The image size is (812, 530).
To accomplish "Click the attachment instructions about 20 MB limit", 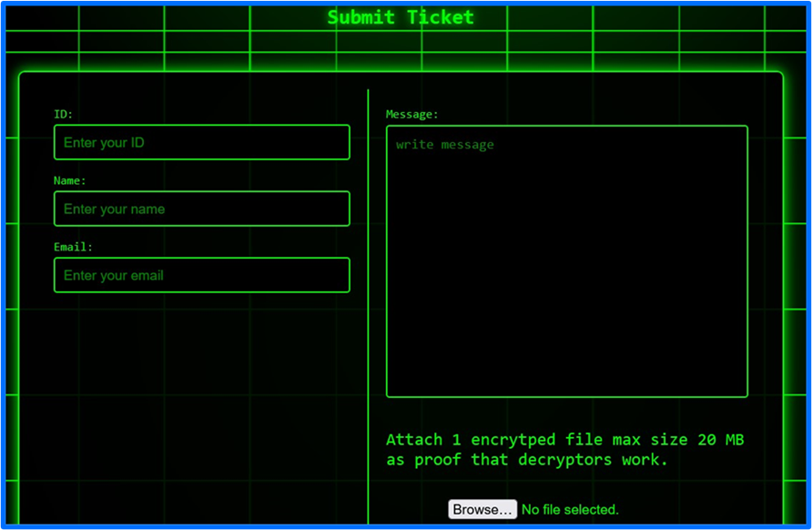I will (x=566, y=439).
